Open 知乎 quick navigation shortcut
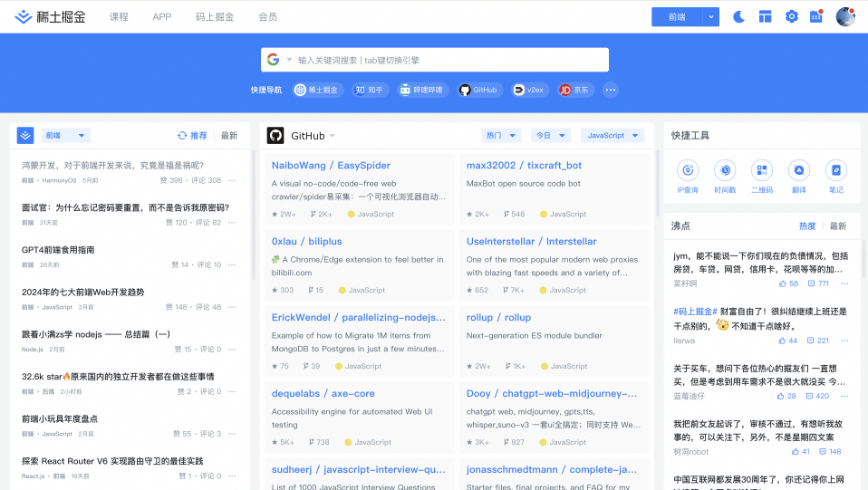Viewport: 868px width, 490px height. (x=371, y=90)
